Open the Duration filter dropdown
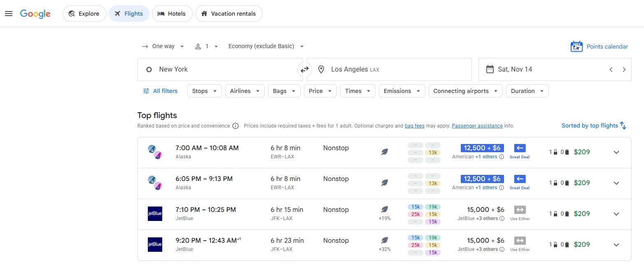Screen dimensions: 644x267 527,91
